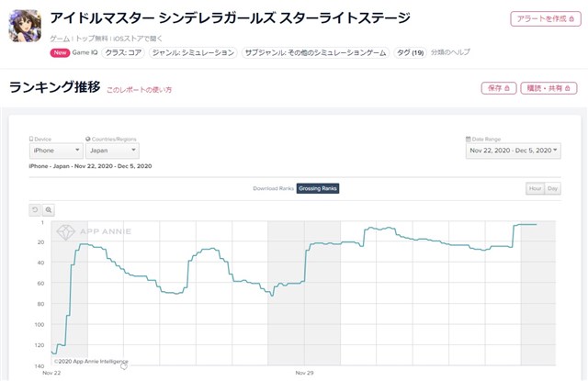Click the globe icon beside Countries/Regions
The width and height of the screenshot is (588, 381).
coord(88,139)
